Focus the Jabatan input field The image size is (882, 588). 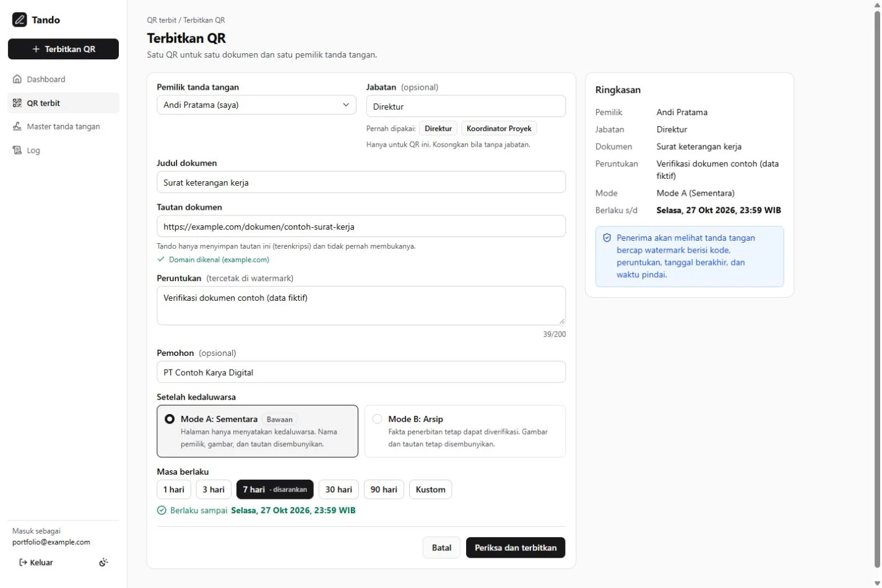point(466,106)
